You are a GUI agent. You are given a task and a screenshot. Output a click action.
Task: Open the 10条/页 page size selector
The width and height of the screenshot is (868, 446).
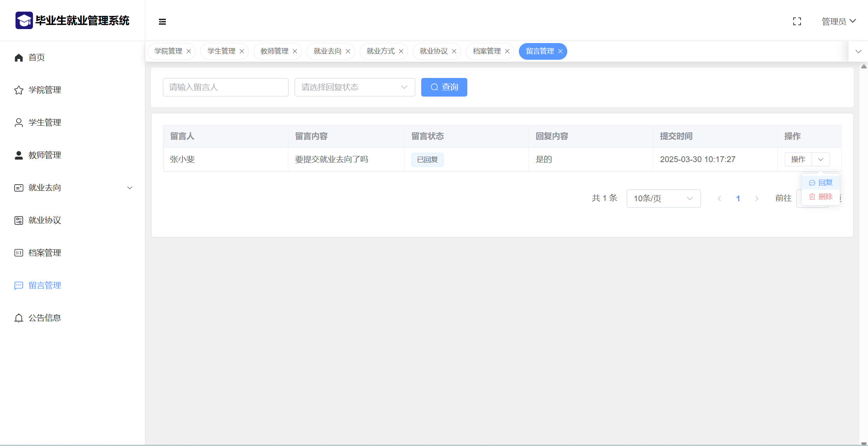click(x=663, y=199)
